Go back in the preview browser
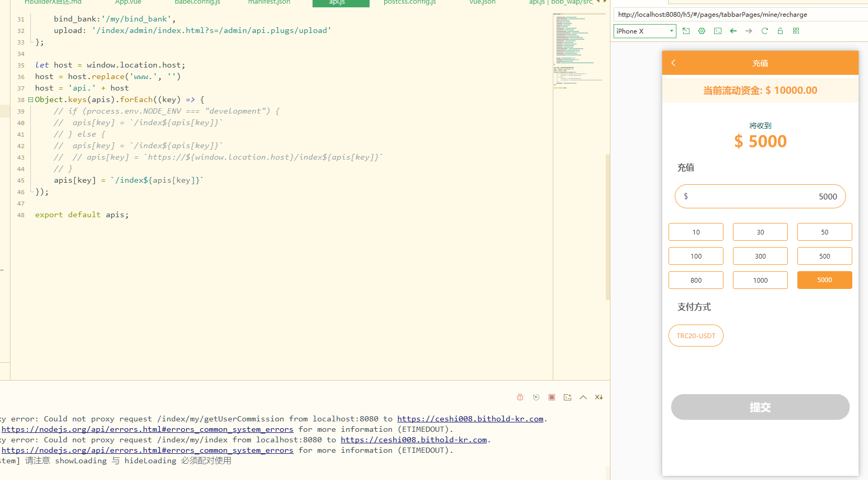 [x=733, y=31]
